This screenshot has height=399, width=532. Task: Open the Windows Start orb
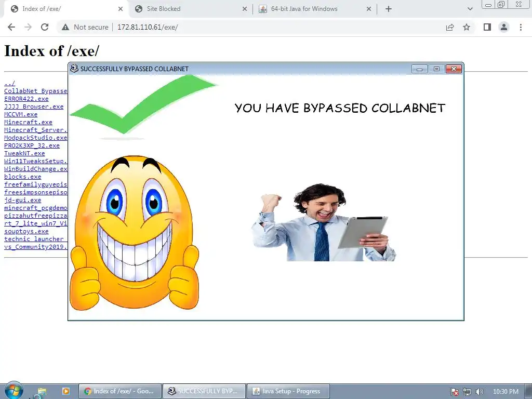[x=14, y=391]
